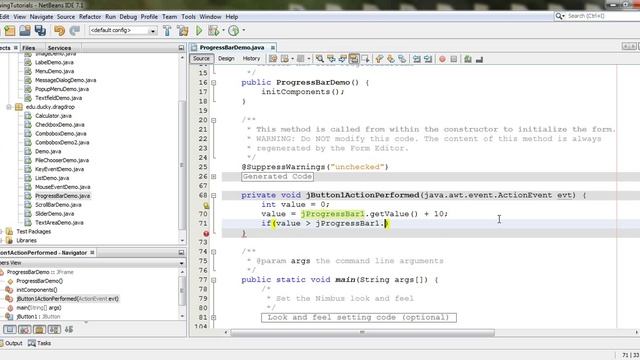The height and width of the screenshot is (360, 640).
Task: Select the Source view button
Action: [x=201, y=59]
